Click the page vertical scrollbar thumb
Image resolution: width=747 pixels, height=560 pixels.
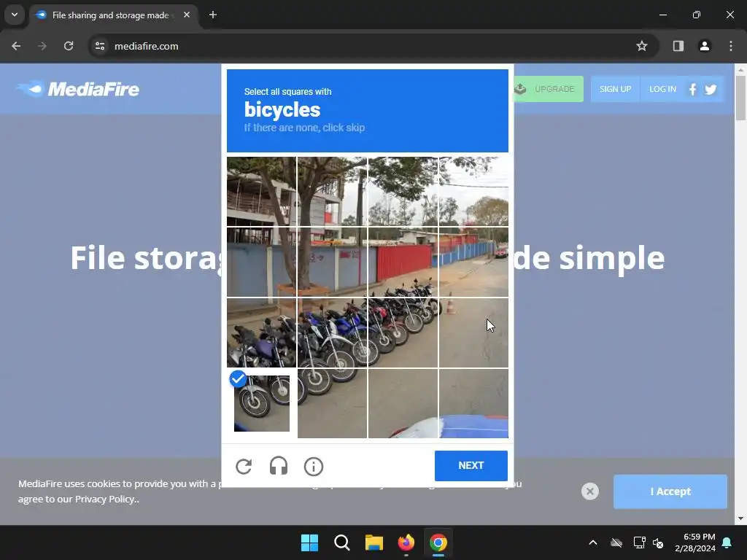[x=741, y=98]
